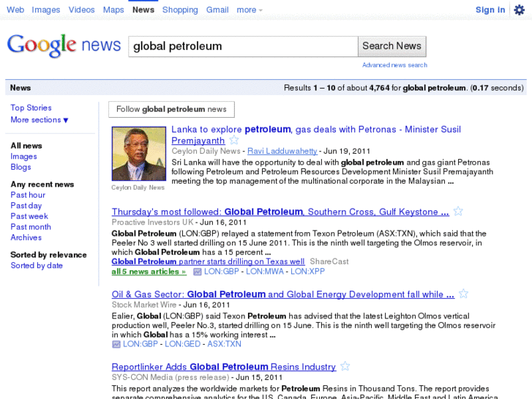Screen dimensions: 532x399
Task: Open Advanced news search
Action: [394, 65]
